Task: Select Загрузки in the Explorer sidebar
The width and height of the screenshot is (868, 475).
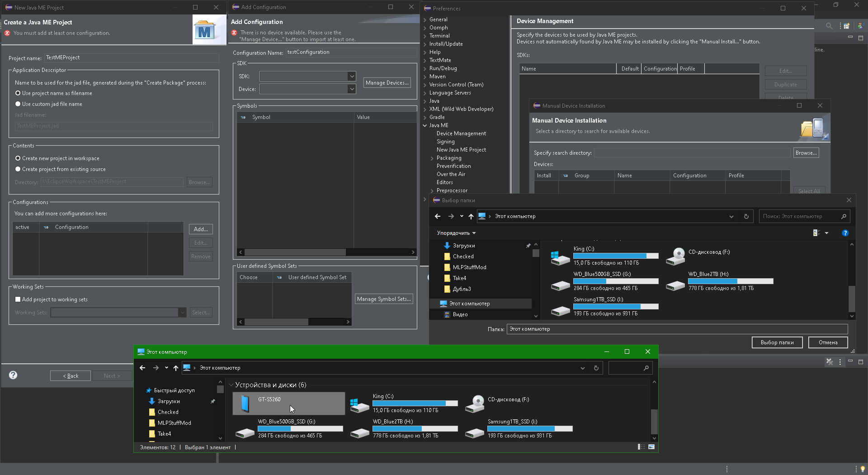Action: (169, 401)
